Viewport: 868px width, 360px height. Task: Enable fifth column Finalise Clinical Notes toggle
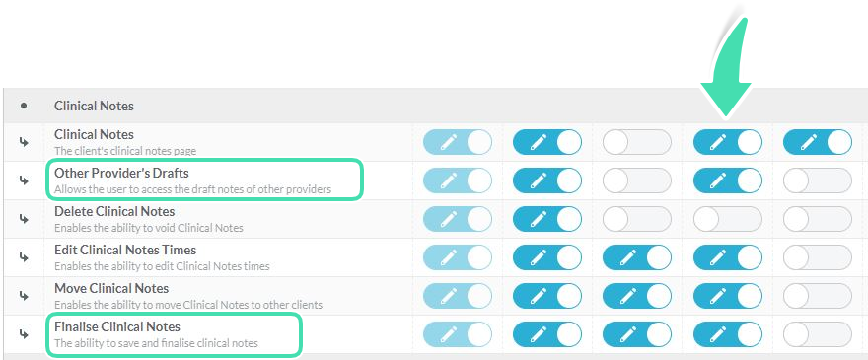point(818,334)
